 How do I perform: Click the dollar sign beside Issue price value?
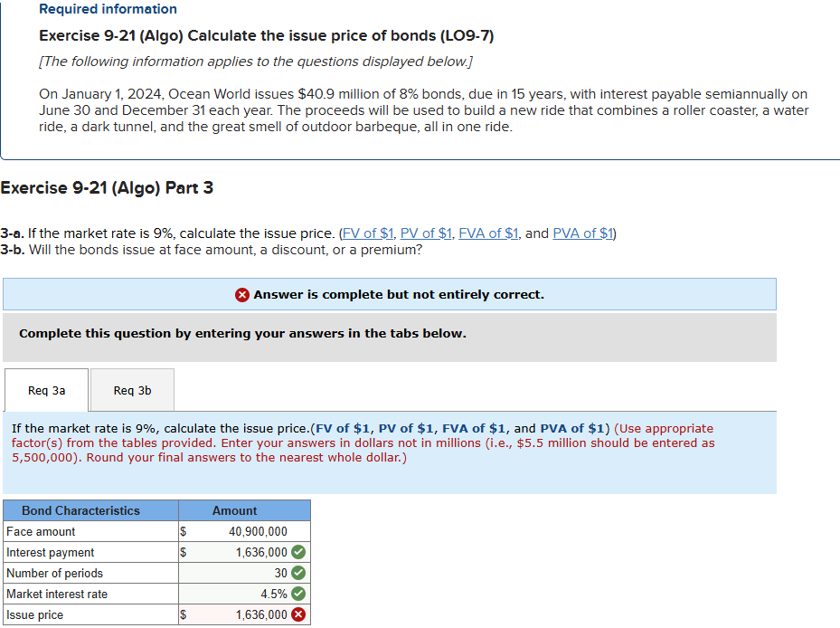coord(184,614)
